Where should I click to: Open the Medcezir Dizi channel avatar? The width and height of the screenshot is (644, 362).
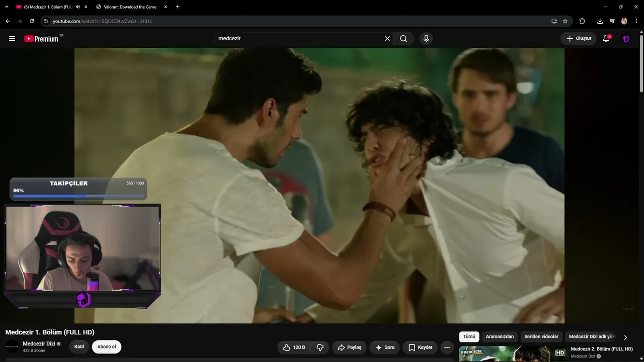(x=12, y=346)
